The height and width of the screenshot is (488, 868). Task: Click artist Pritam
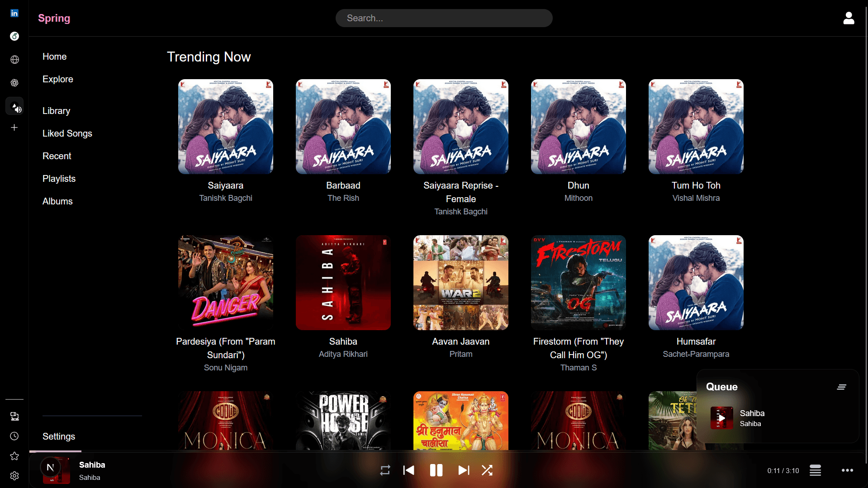click(x=461, y=354)
